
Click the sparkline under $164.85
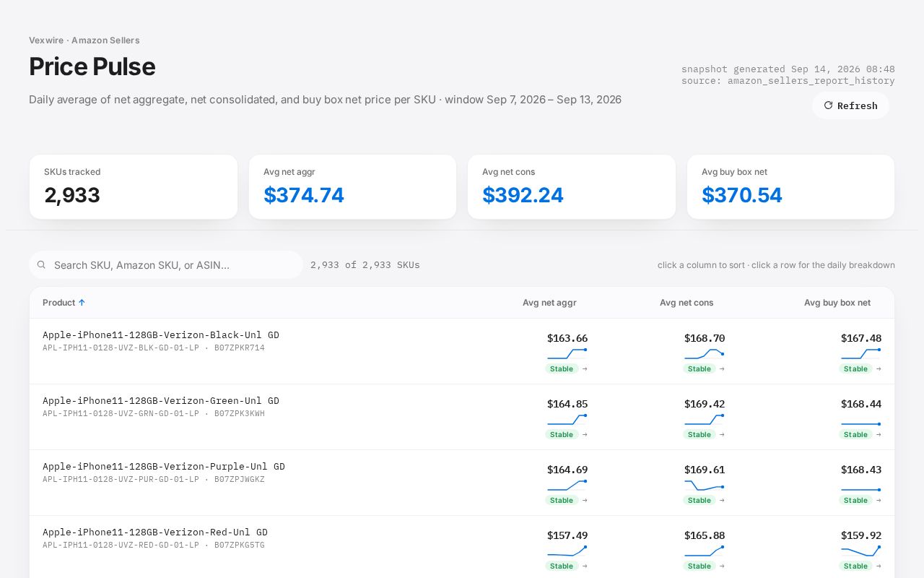567,419
